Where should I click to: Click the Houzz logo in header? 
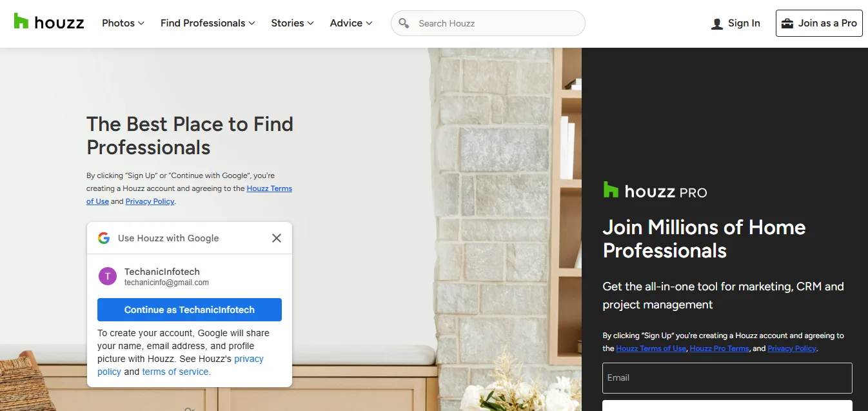[49, 23]
